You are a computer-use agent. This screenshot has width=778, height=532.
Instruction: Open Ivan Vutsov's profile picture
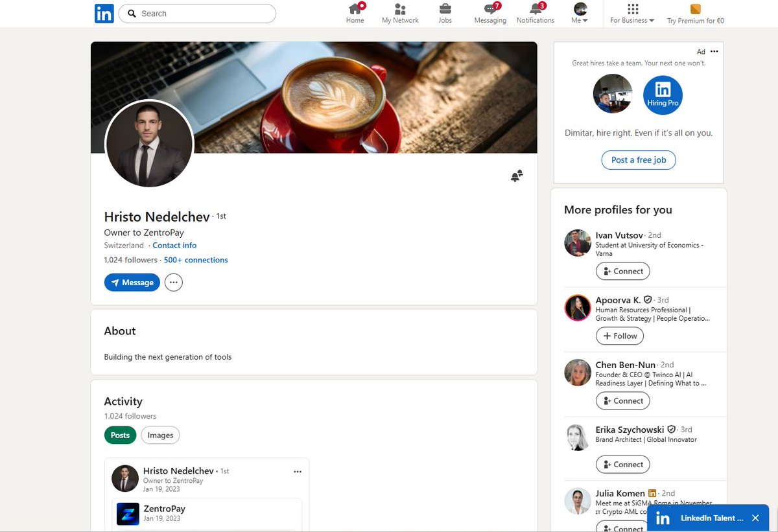point(578,242)
